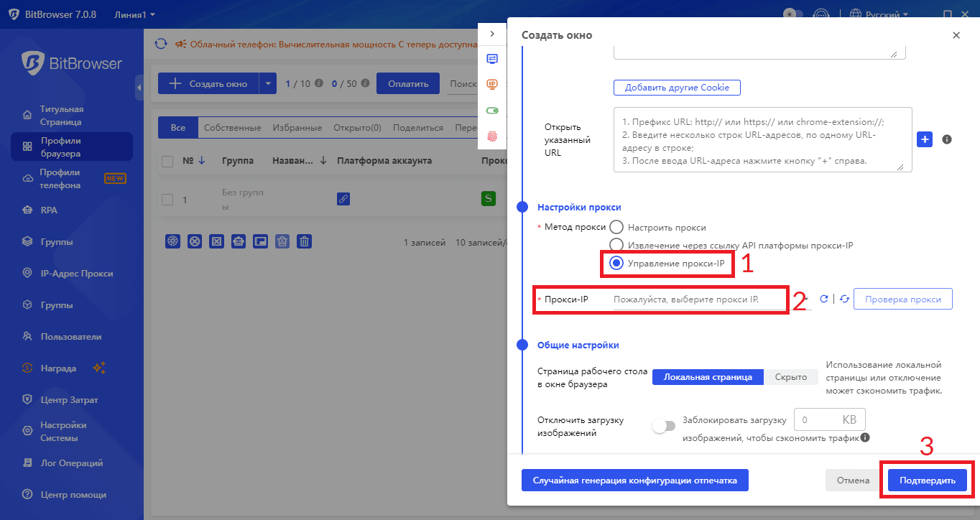
Task: Click the blue plus button to add URL
Action: coord(925,139)
